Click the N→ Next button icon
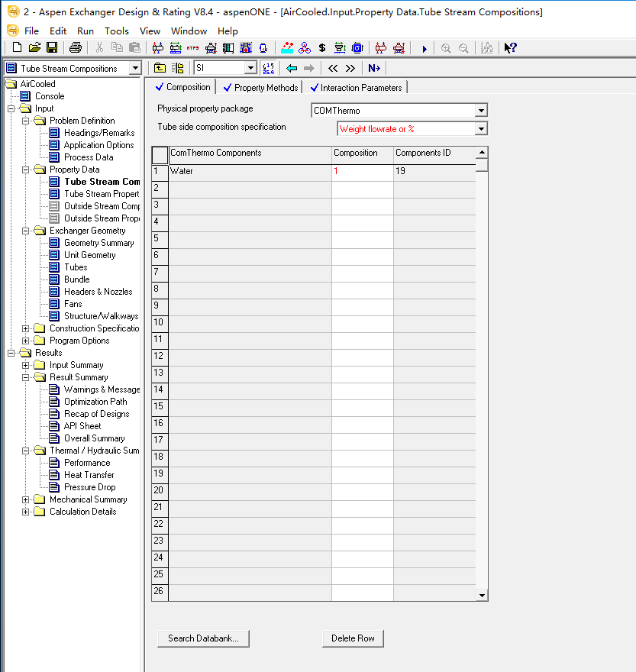The height and width of the screenshot is (672, 636). (x=374, y=68)
